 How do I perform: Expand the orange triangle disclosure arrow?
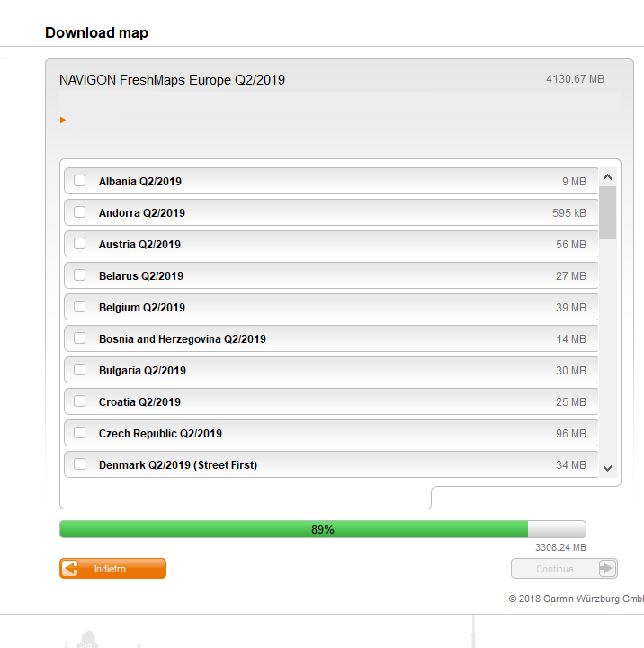click(63, 121)
